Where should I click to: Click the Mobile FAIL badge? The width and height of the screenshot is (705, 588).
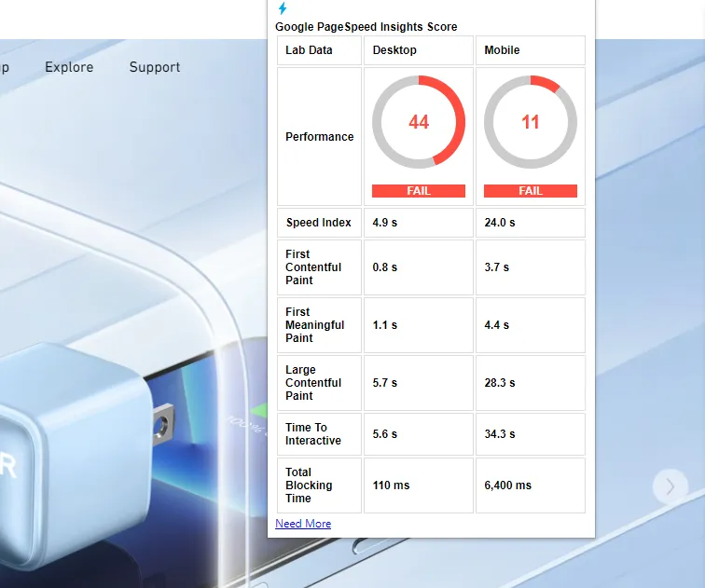(531, 191)
